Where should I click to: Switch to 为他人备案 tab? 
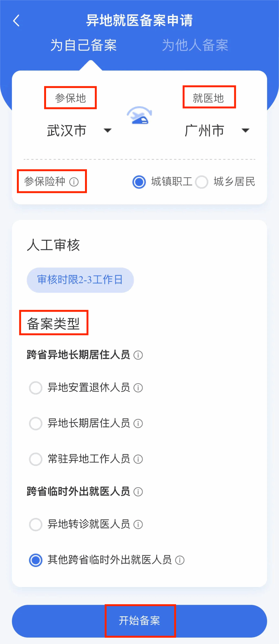pos(195,45)
